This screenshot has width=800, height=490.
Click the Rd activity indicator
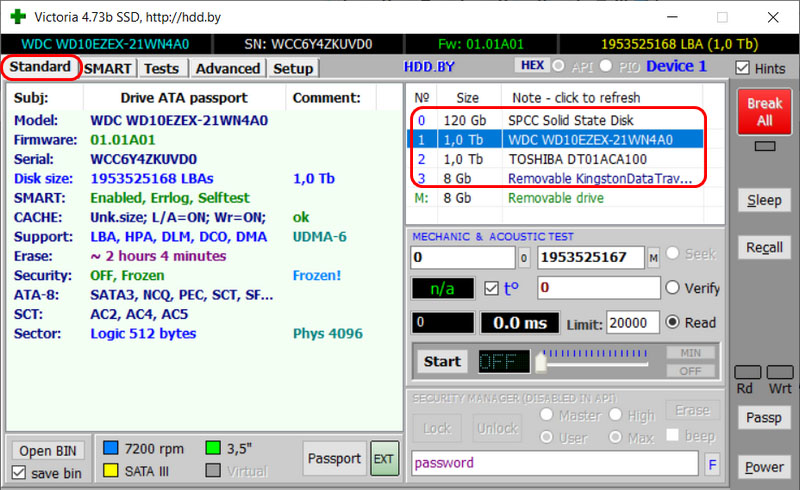tap(747, 372)
